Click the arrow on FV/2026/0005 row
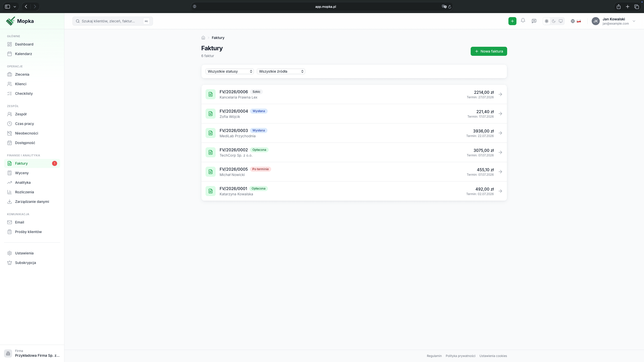 pos(500,172)
